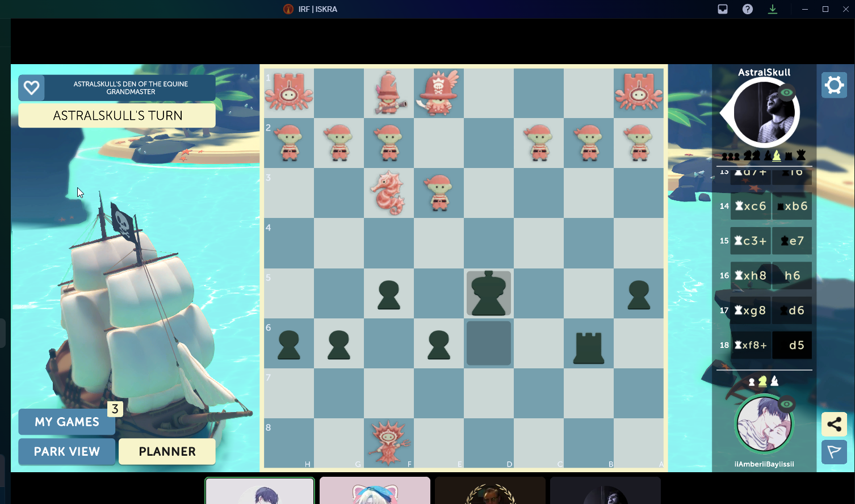This screenshot has width=855, height=504.
Task: Toggle the eye icon on iiAmberiiBaylissii's avatar
Action: coord(786,404)
